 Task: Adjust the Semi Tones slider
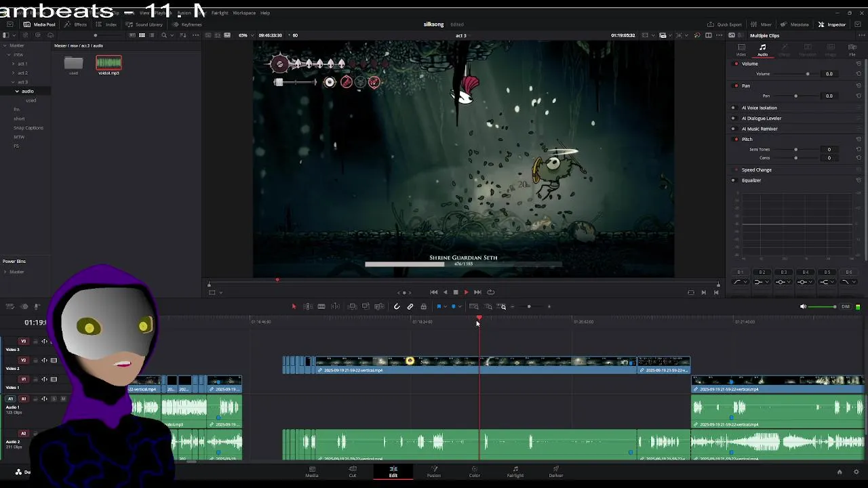coord(795,149)
